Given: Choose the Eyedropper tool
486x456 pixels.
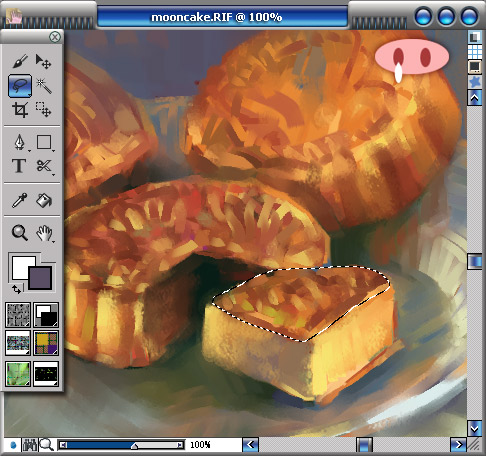Looking at the screenshot, I should 19,200.
